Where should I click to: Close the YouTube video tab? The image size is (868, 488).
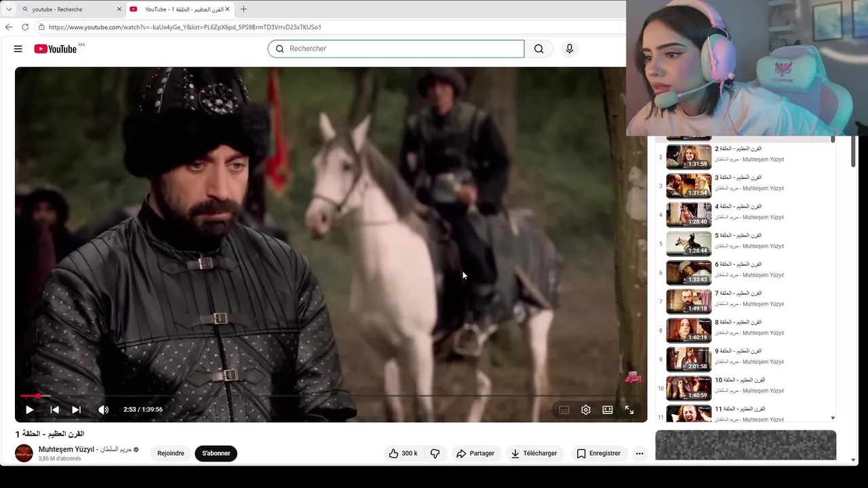[227, 9]
